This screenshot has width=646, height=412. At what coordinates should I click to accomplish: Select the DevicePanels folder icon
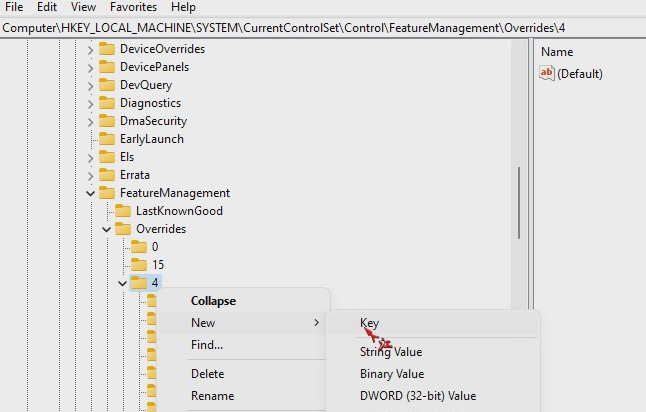pyautogui.click(x=107, y=67)
